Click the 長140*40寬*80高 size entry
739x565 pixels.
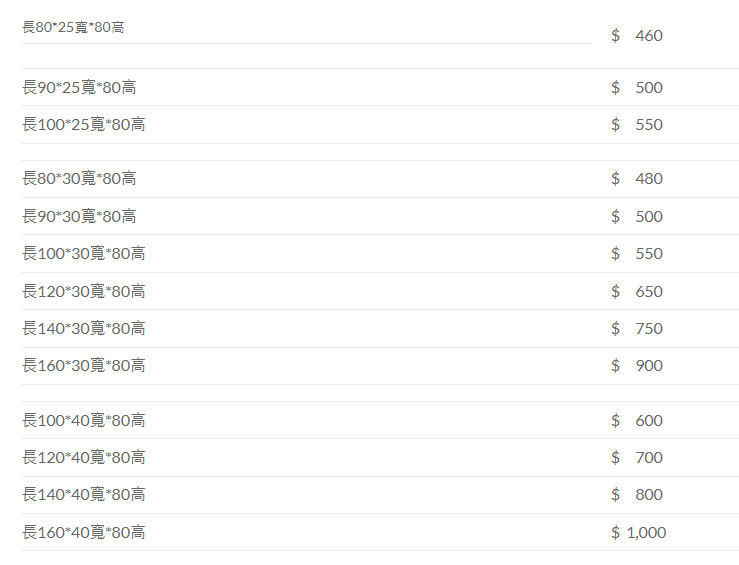[x=83, y=495]
